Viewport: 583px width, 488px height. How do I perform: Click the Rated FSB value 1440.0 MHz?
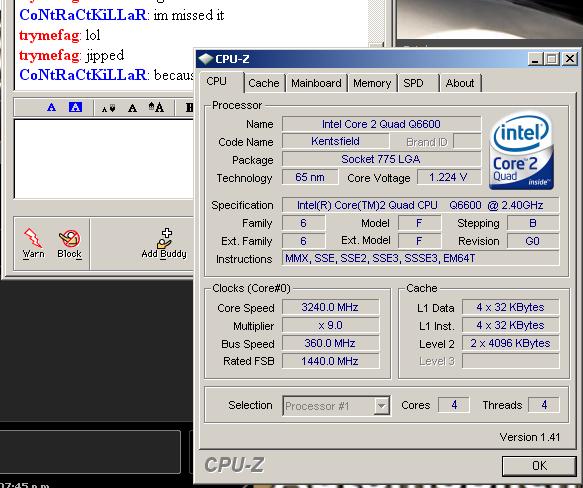[x=330, y=361]
